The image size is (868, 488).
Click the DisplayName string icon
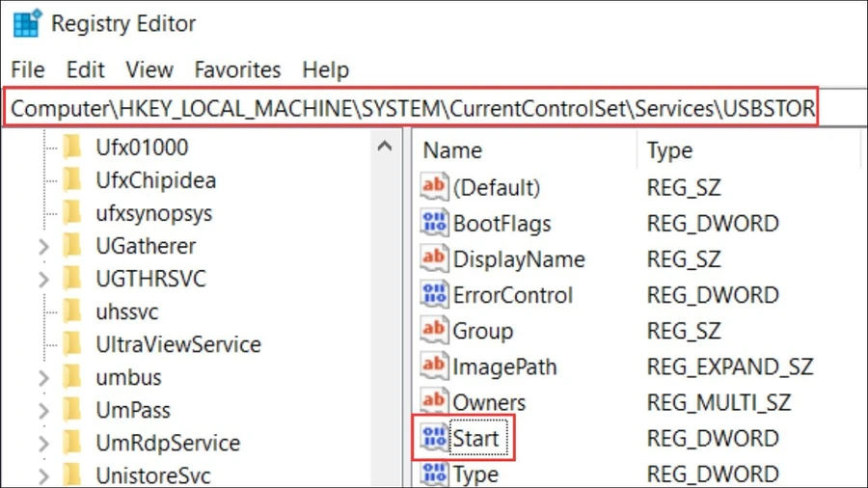434,258
